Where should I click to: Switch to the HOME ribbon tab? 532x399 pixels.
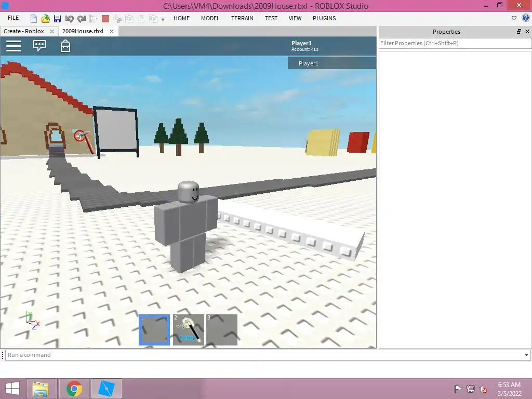tap(181, 18)
